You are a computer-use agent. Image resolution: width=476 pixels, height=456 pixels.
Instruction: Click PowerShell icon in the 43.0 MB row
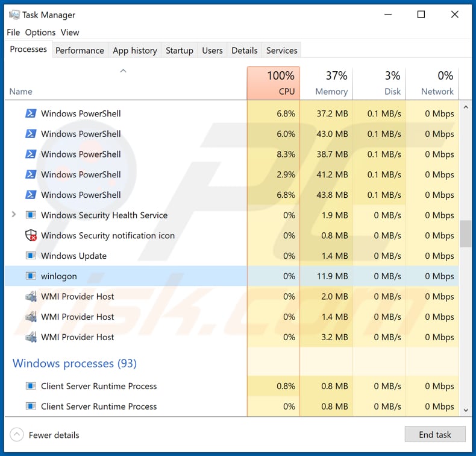31,134
